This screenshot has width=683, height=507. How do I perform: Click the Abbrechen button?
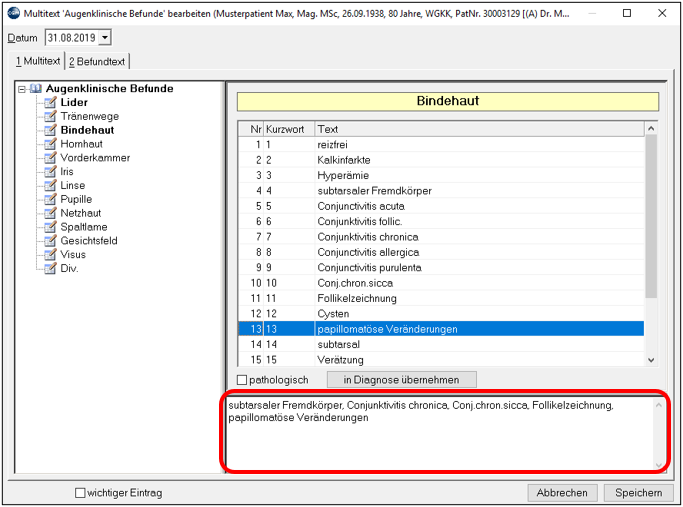pyautogui.click(x=562, y=493)
